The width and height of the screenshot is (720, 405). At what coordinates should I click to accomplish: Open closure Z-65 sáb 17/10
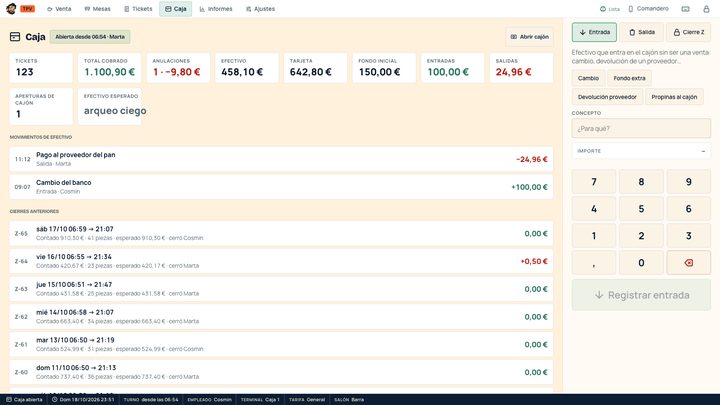pos(281,233)
